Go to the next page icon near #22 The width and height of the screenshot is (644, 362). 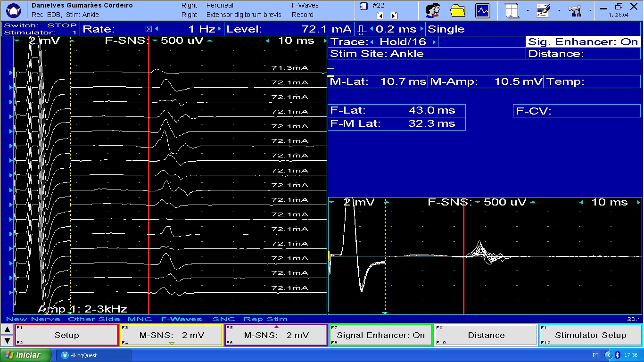(x=394, y=16)
